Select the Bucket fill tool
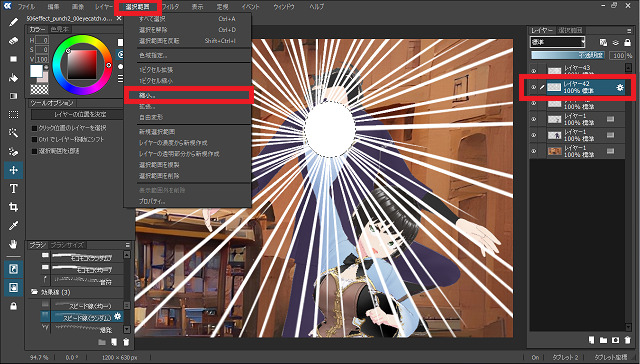 (13, 78)
